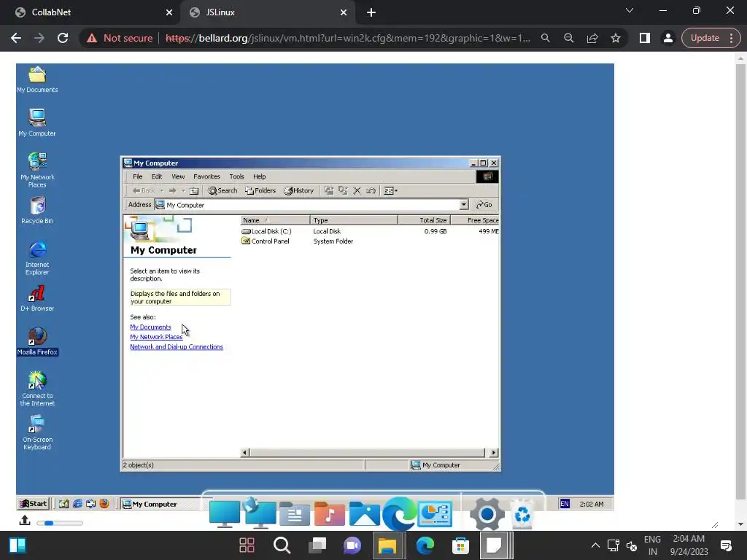
Task: Select On-Screen Keyboard desktop icon
Action: pyautogui.click(x=37, y=432)
